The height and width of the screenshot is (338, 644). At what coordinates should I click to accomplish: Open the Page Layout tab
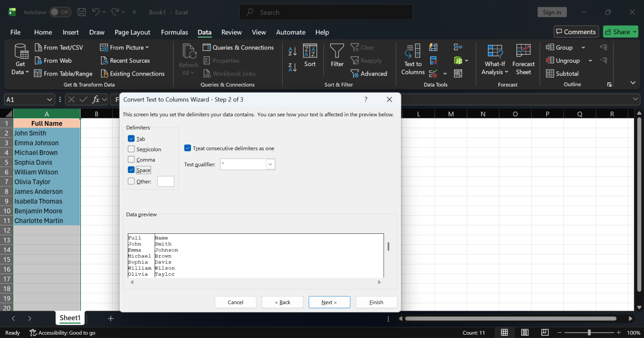coord(132,32)
